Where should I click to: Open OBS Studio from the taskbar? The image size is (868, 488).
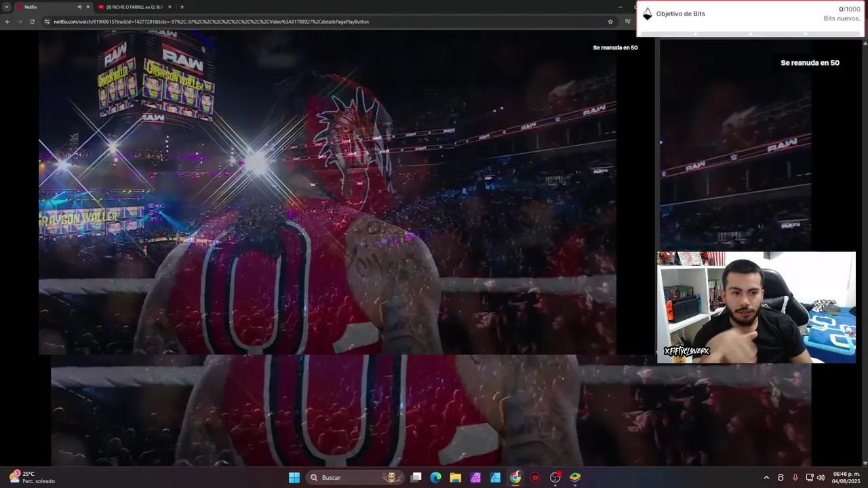click(x=555, y=478)
